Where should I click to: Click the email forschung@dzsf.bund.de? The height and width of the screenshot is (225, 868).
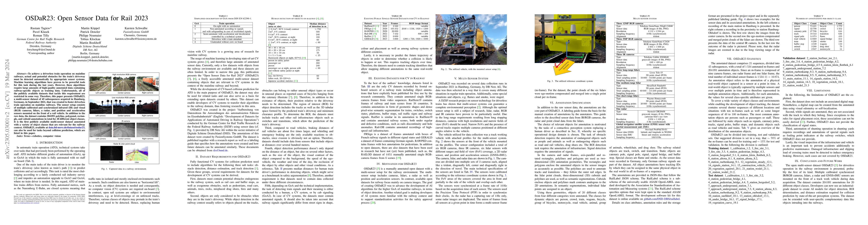41,49
